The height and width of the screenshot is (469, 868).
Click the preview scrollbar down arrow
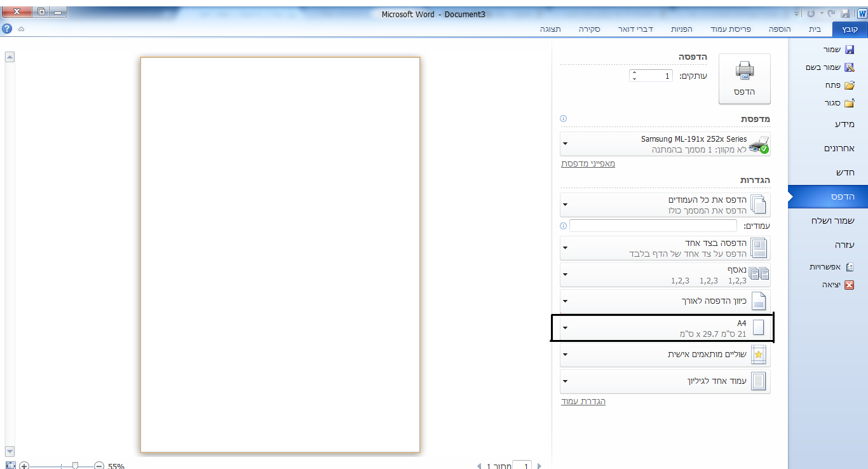(10, 452)
